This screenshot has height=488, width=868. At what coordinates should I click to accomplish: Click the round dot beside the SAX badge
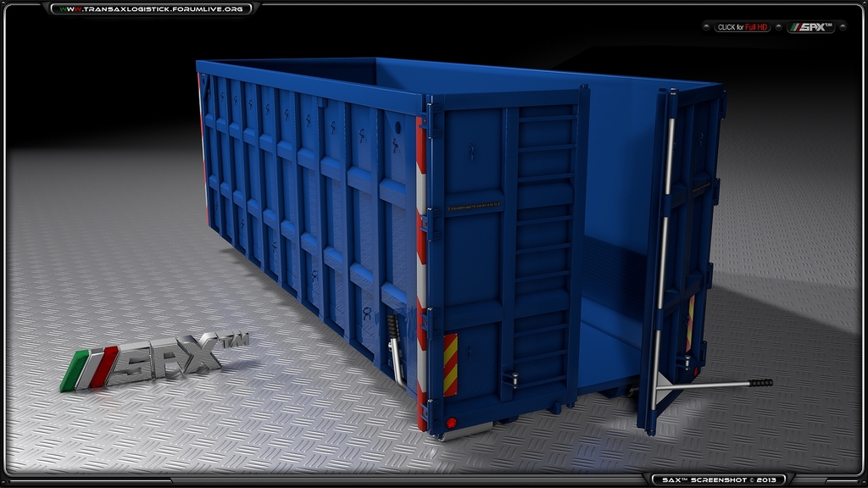coord(778,26)
